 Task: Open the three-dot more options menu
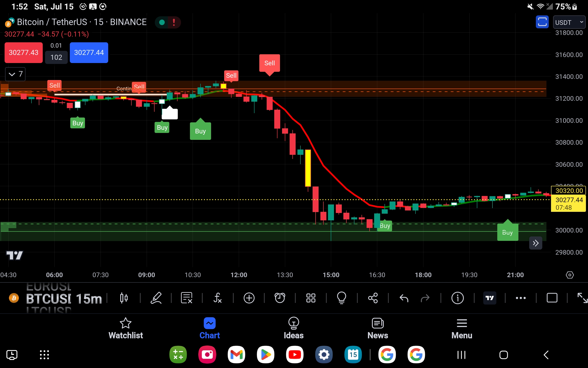(521, 298)
